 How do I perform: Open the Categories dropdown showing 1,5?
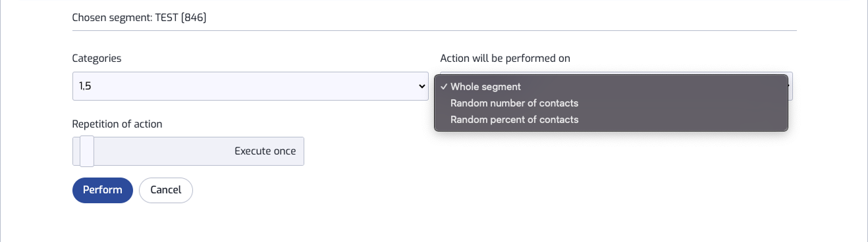pyautogui.click(x=250, y=86)
